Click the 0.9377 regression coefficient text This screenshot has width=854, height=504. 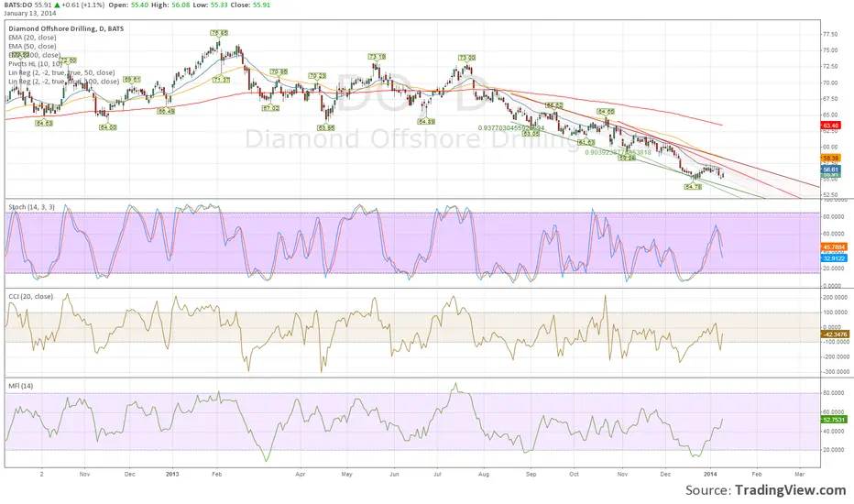[x=511, y=128]
